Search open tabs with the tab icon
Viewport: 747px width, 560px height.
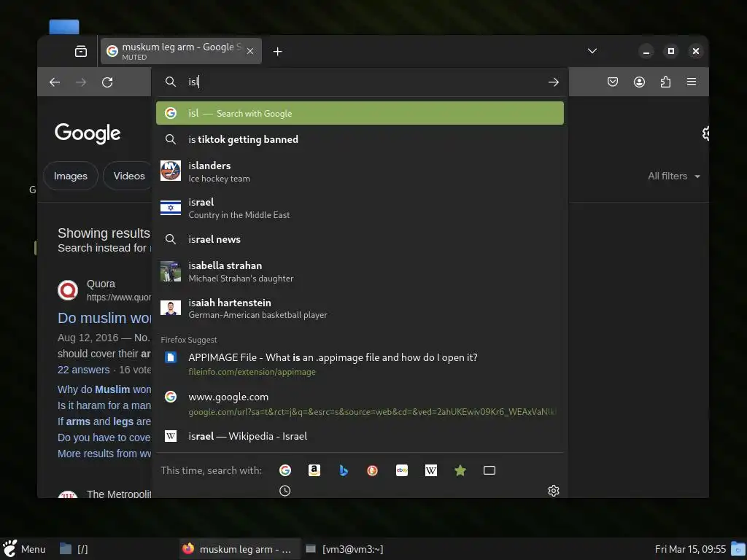pyautogui.click(x=489, y=470)
